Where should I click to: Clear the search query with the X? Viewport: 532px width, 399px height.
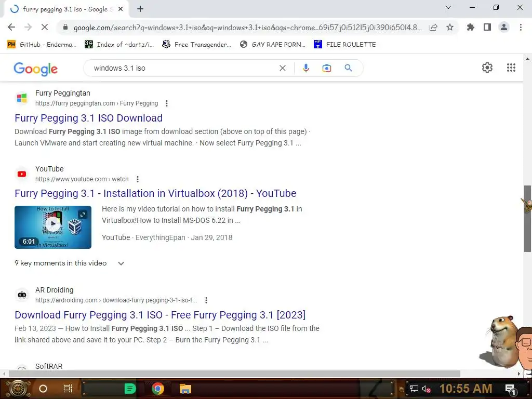click(282, 68)
